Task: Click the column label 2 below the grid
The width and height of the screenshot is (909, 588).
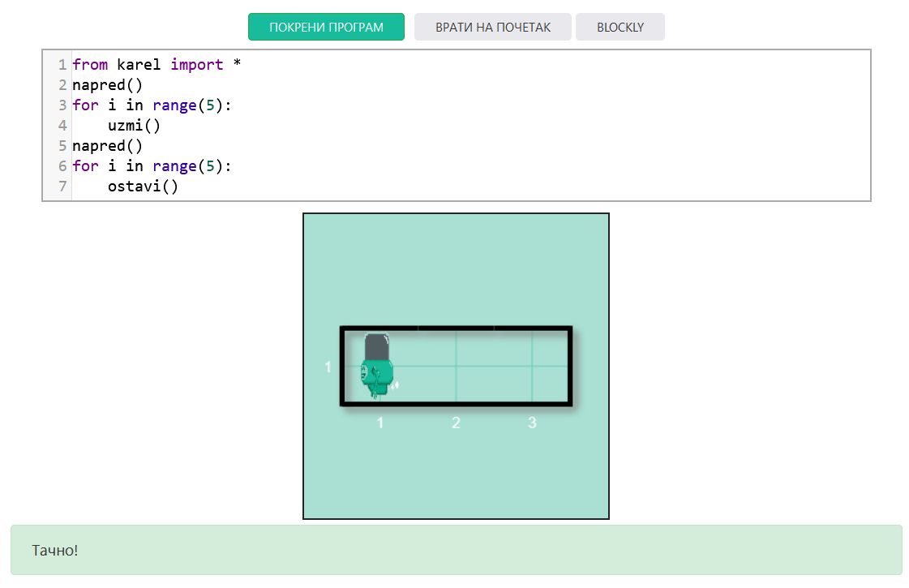Action: pyautogui.click(x=456, y=423)
